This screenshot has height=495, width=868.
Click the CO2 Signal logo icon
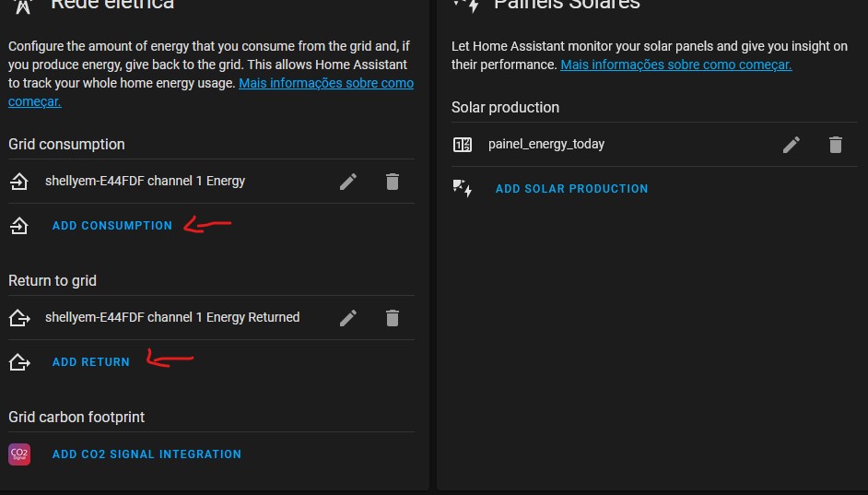tap(19, 454)
